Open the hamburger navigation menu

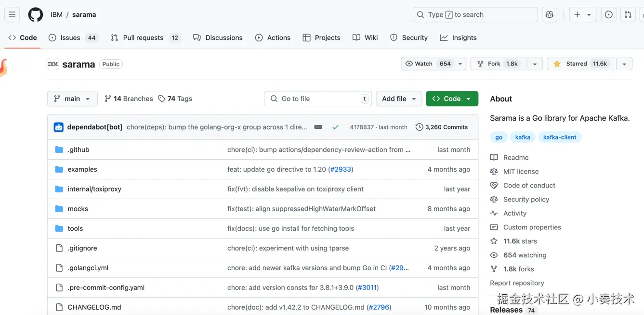tap(13, 15)
